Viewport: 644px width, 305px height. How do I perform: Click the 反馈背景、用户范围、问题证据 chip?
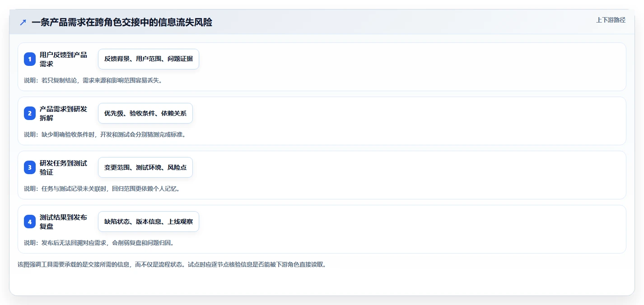(x=149, y=59)
